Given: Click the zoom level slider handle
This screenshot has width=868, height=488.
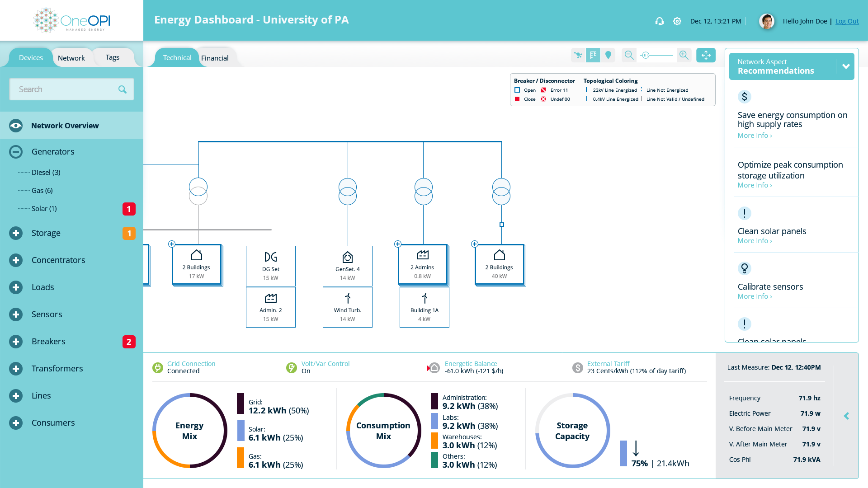Looking at the screenshot, I should (x=646, y=55).
